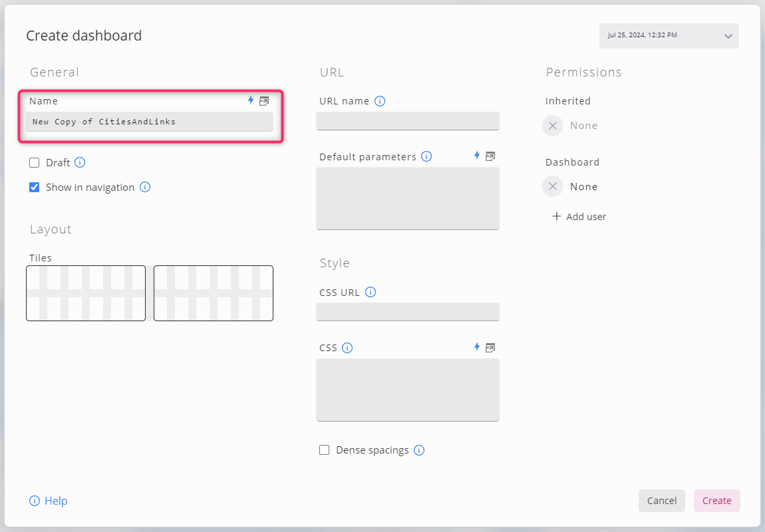The width and height of the screenshot is (765, 532).
Task: Click the info icon beside CSS URL
Action: tap(371, 292)
